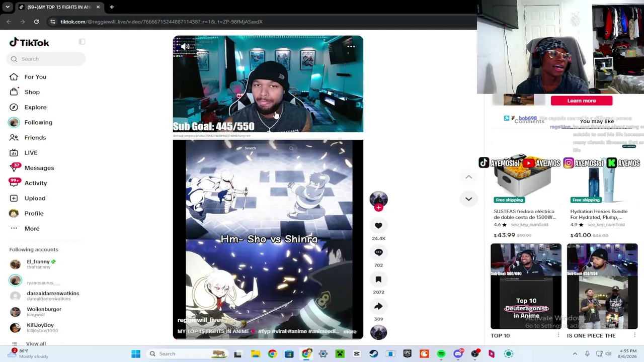Click the Learn more ad button
644x362 pixels.
point(582,101)
